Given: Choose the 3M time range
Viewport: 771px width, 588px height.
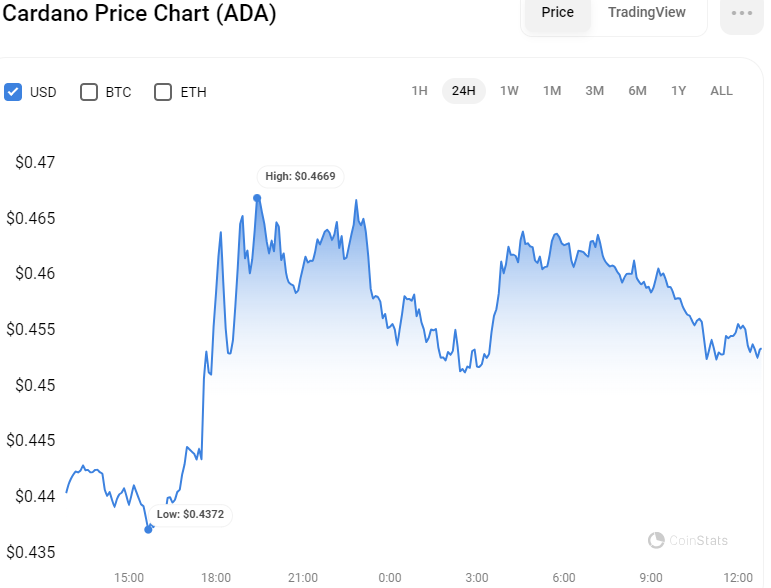Looking at the screenshot, I should click(x=594, y=91).
